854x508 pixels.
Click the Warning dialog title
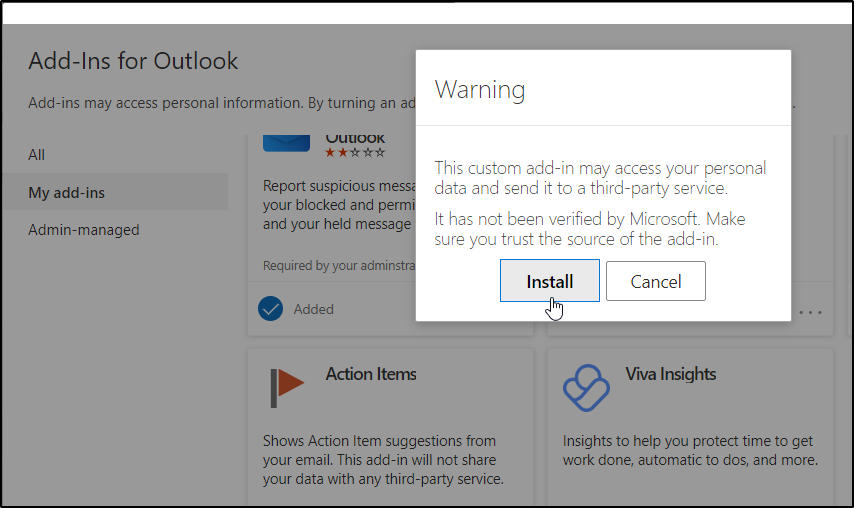pos(480,89)
